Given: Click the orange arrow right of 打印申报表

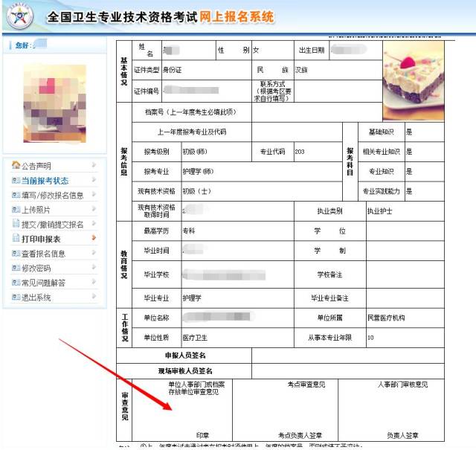Looking at the screenshot, I should click(x=94, y=238).
